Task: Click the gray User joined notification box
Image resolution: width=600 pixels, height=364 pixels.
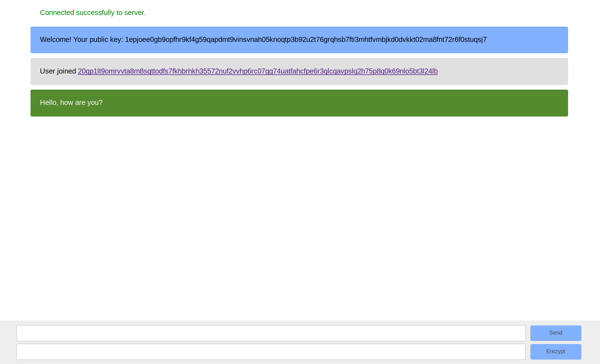Action: click(x=502, y=72)
